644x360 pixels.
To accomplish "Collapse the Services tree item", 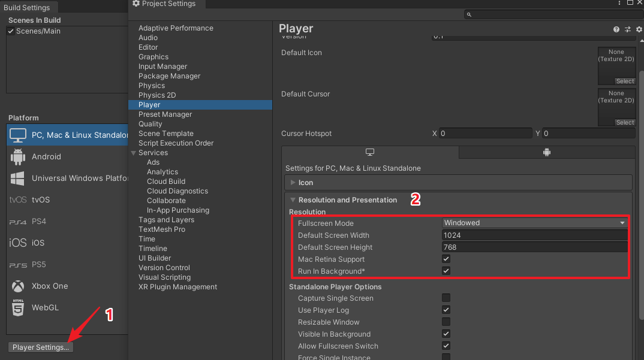I will (x=134, y=153).
